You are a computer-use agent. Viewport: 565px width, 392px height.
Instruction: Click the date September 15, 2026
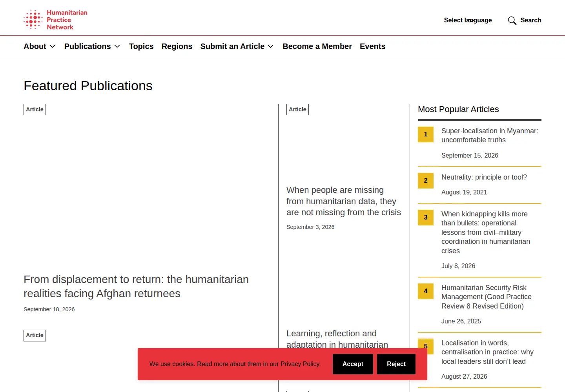coord(470,155)
